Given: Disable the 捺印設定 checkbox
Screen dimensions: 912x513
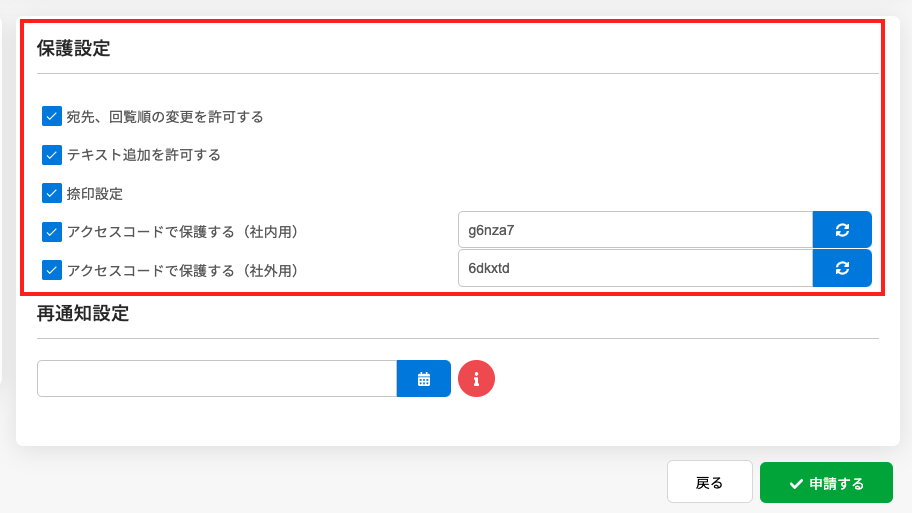Looking at the screenshot, I should [52, 193].
